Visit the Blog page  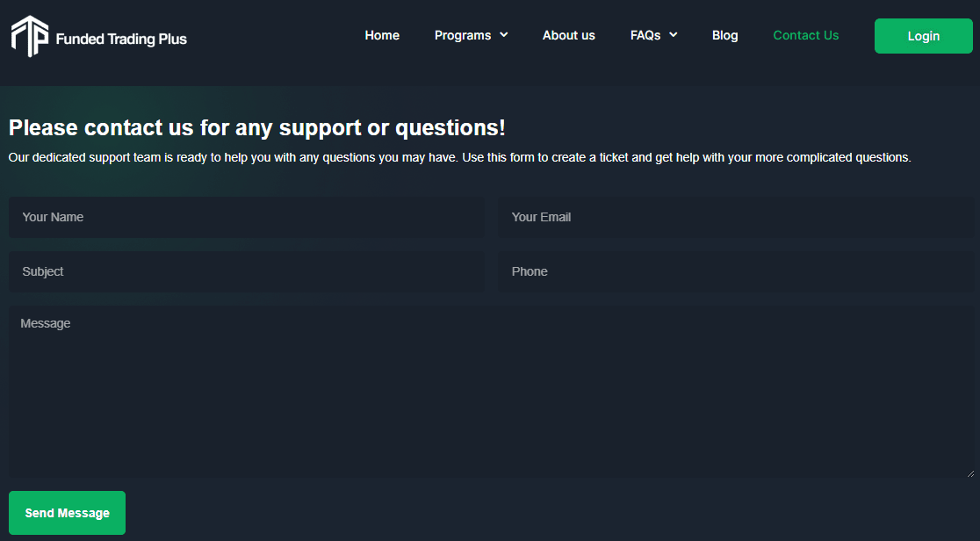pos(725,36)
